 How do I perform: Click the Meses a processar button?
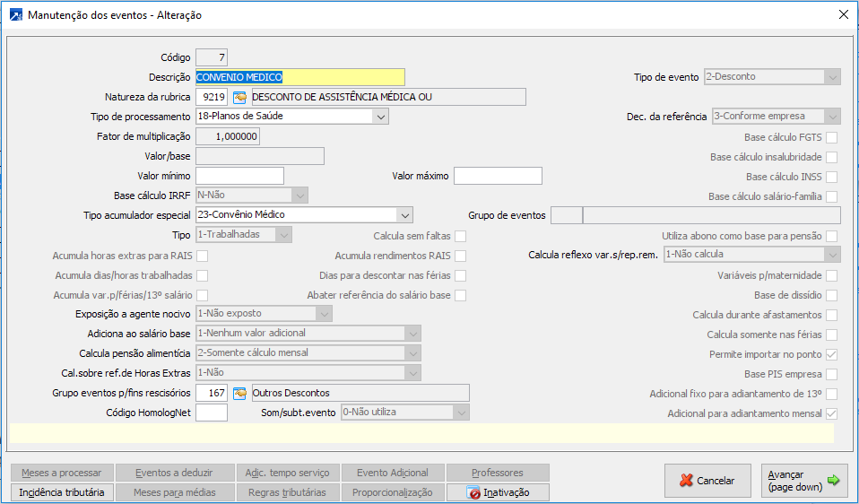tap(62, 473)
